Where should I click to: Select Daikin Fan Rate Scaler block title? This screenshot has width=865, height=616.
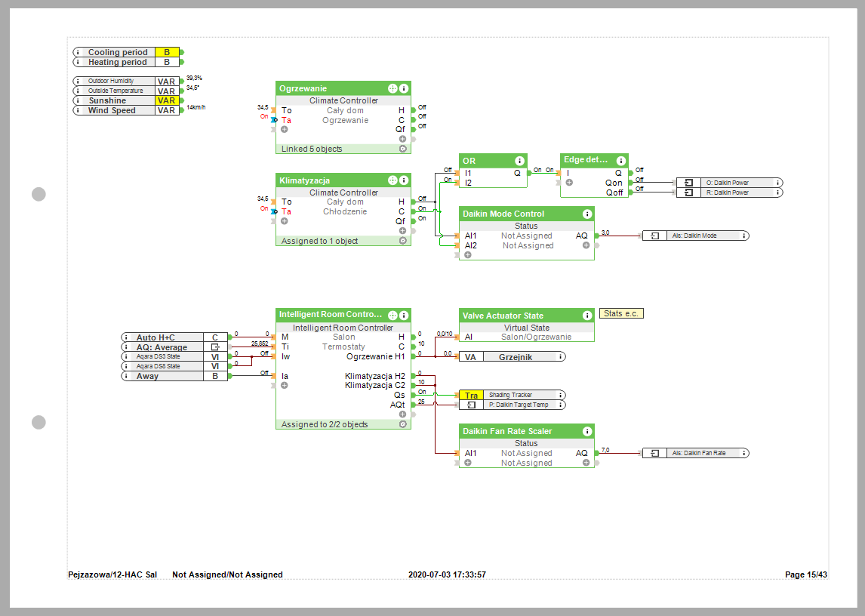click(x=507, y=431)
